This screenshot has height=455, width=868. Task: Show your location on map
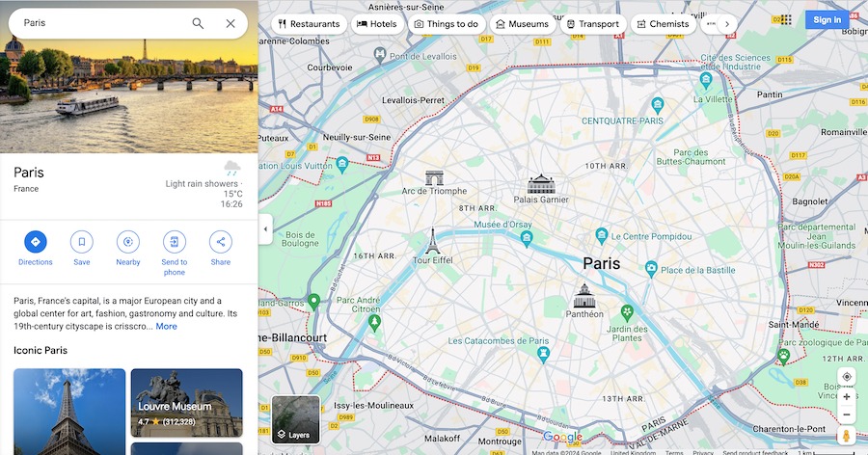click(x=847, y=376)
